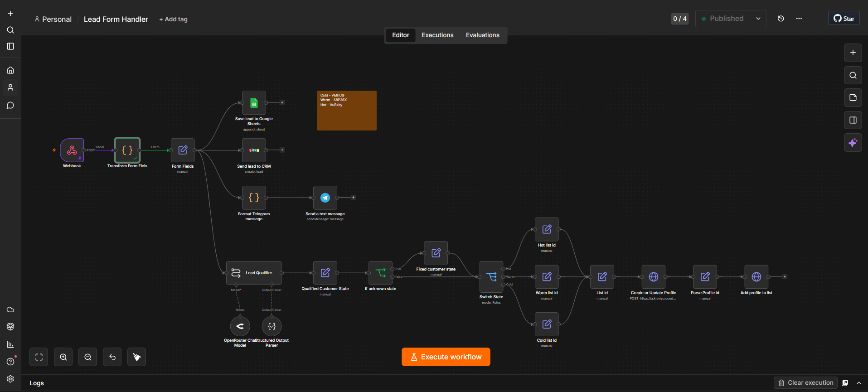Select the Create or Update Profile HTTP node
The width and height of the screenshot is (868, 392).
[x=653, y=277]
